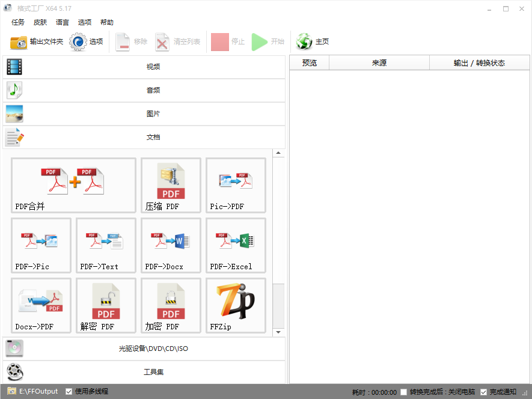
Task: Open the 皮肤 skin menu
Action: (40, 22)
